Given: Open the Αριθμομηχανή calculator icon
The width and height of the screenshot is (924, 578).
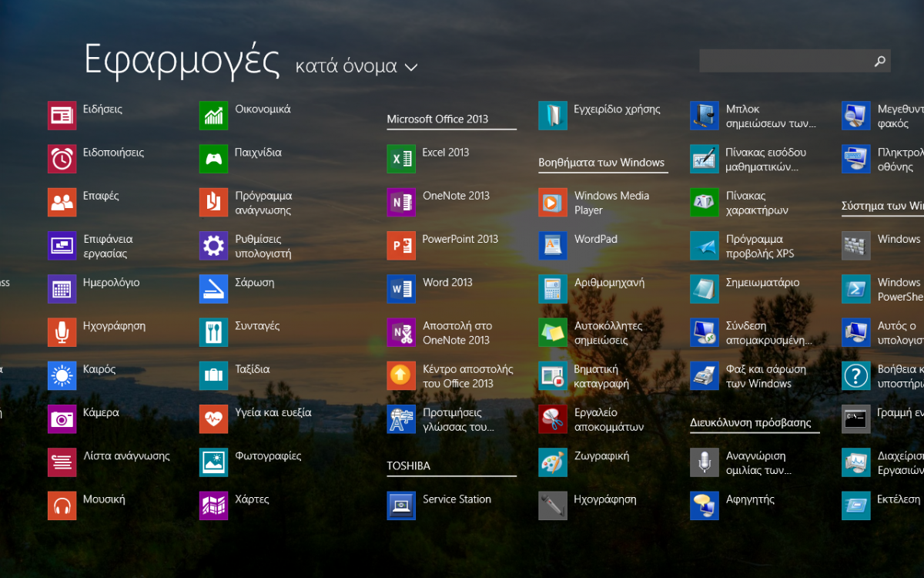Looking at the screenshot, I should tap(553, 289).
